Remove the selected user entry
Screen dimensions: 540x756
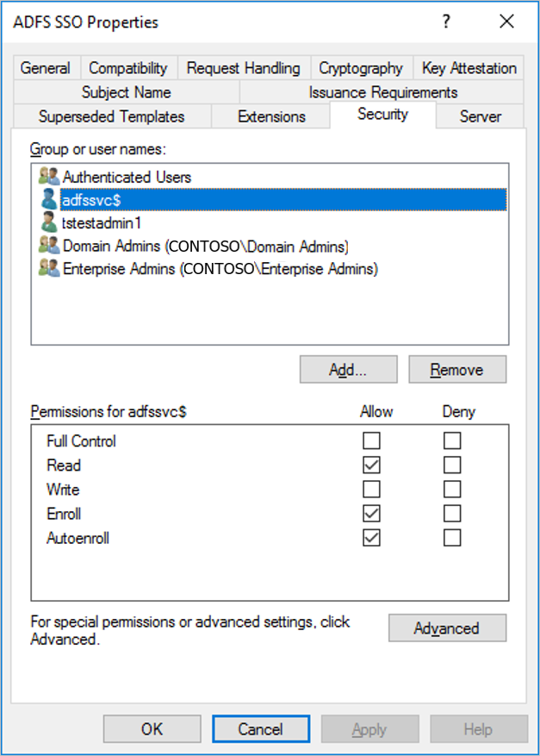click(456, 369)
